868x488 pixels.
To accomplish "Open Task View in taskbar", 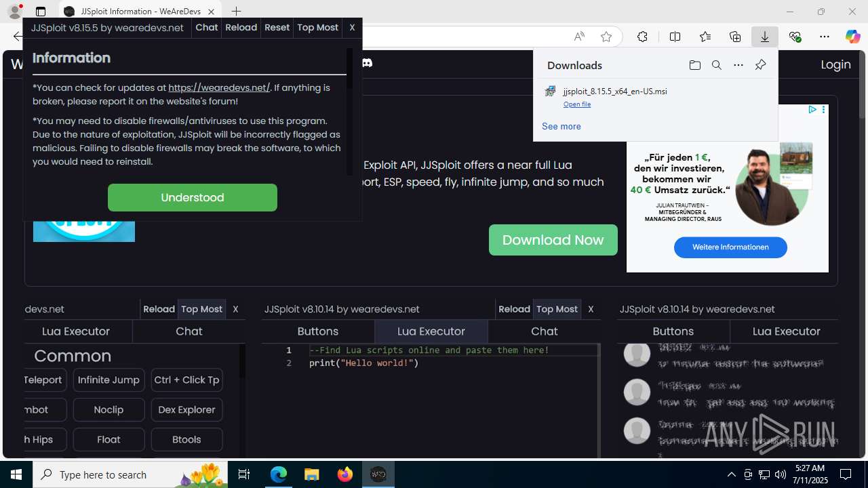I will pyautogui.click(x=244, y=474).
